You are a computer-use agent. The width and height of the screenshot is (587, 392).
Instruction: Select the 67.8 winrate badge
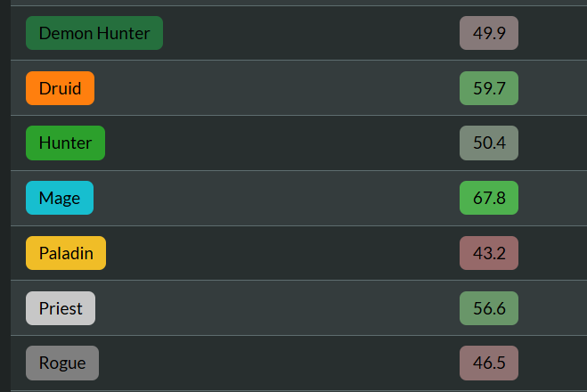click(x=489, y=198)
